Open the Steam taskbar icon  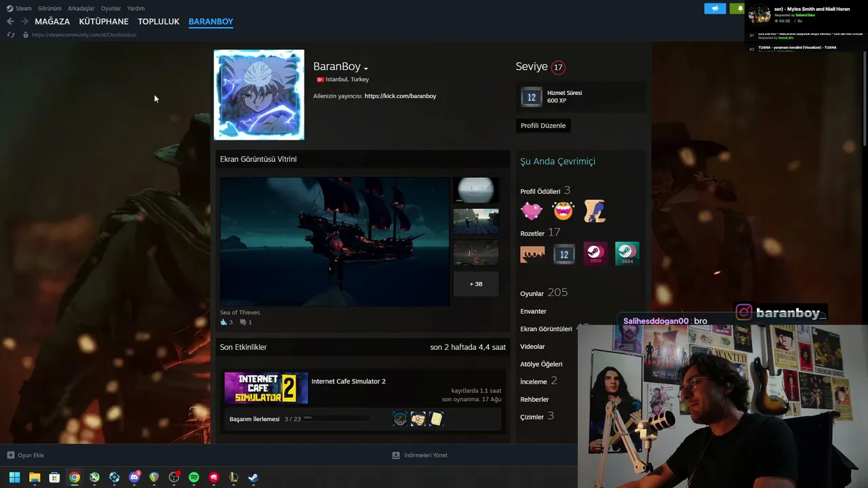pyautogui.click(x=253, y=477)
